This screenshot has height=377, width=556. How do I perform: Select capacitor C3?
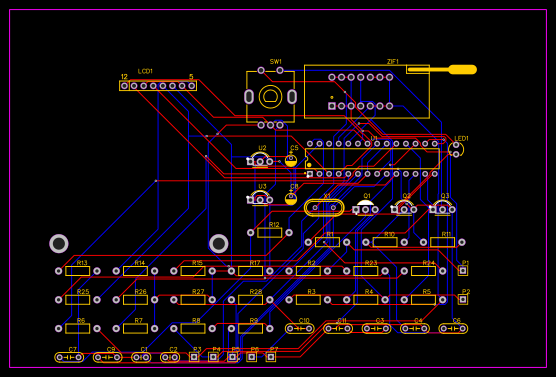[x=376, y=329]
